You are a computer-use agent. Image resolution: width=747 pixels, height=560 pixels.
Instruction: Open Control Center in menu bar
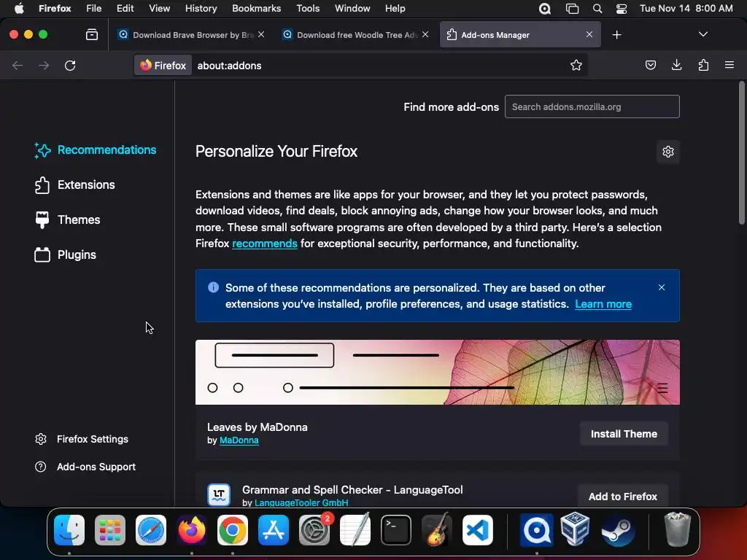click(x=622, y=9)
